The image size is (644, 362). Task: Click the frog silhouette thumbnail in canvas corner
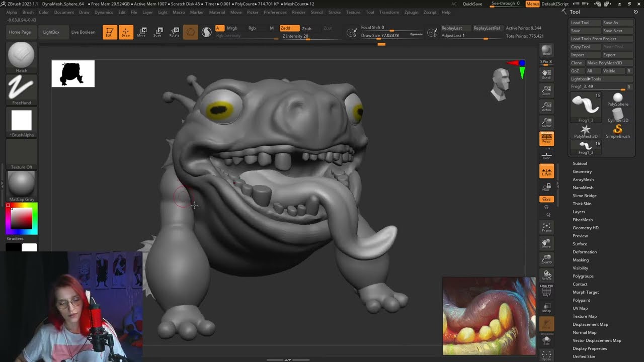pos(73,73)
